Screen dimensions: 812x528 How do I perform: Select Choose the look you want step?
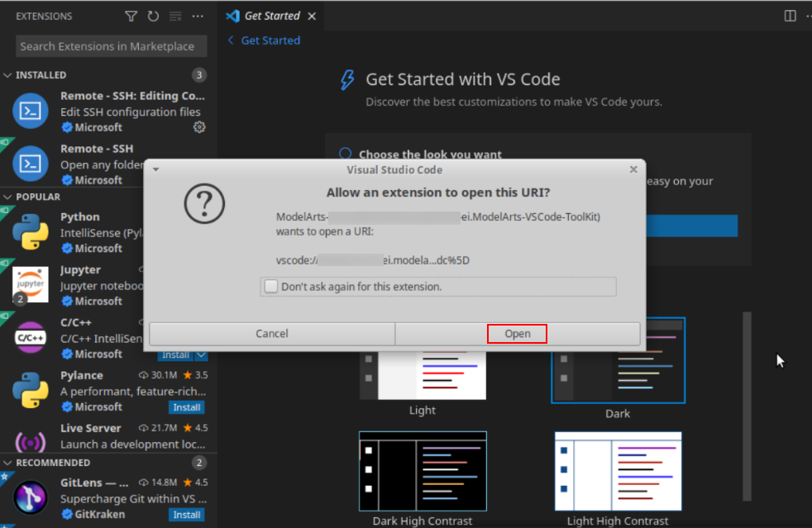430,155
